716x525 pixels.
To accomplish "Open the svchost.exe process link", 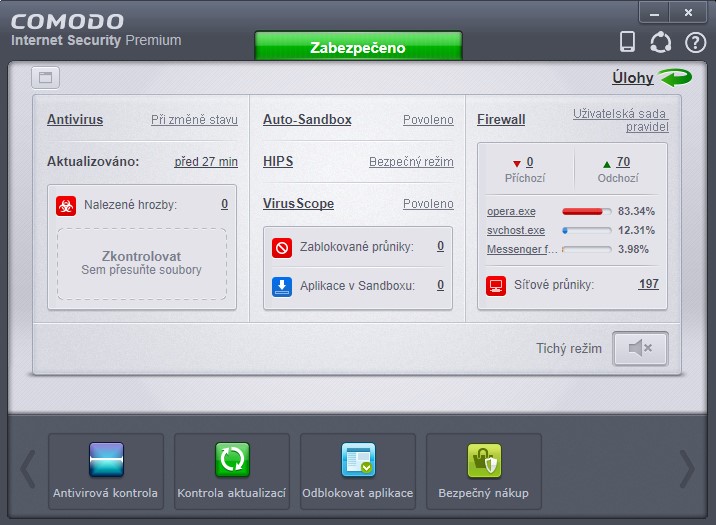I will coord(516,231).
